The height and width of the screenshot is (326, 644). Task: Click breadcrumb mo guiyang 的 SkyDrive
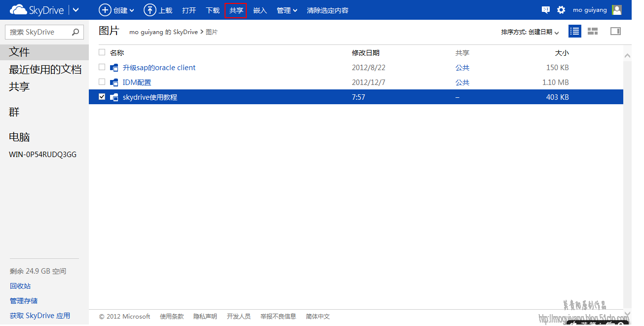(163, 32)
